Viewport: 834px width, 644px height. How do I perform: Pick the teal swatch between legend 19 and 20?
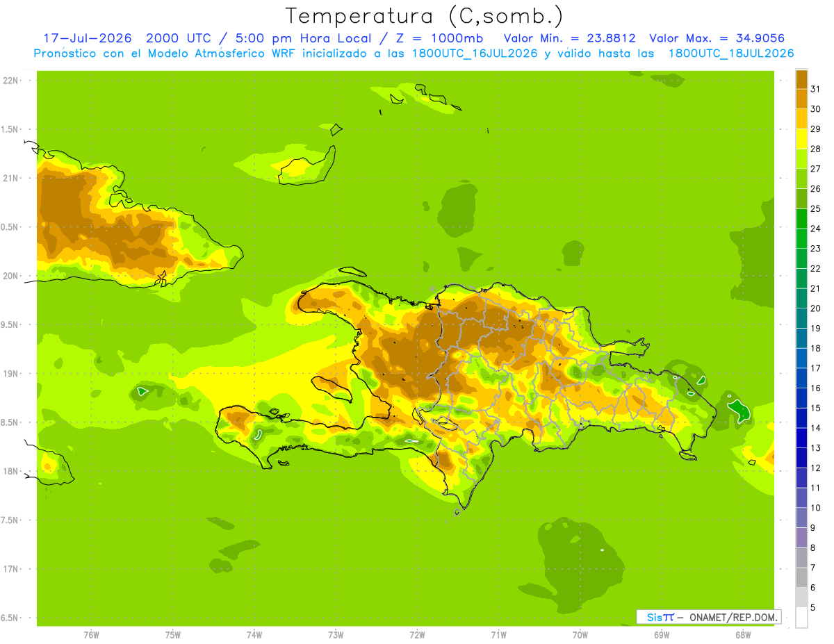click(801, 318)
